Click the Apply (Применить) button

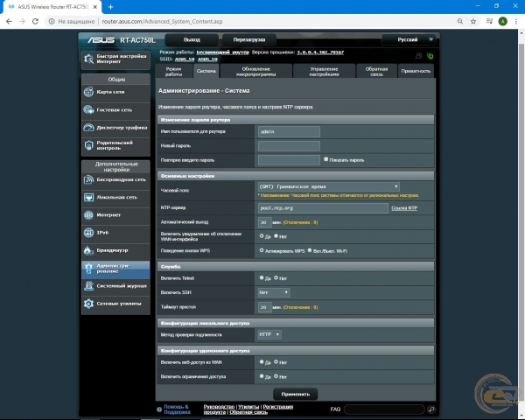[296, 395]
